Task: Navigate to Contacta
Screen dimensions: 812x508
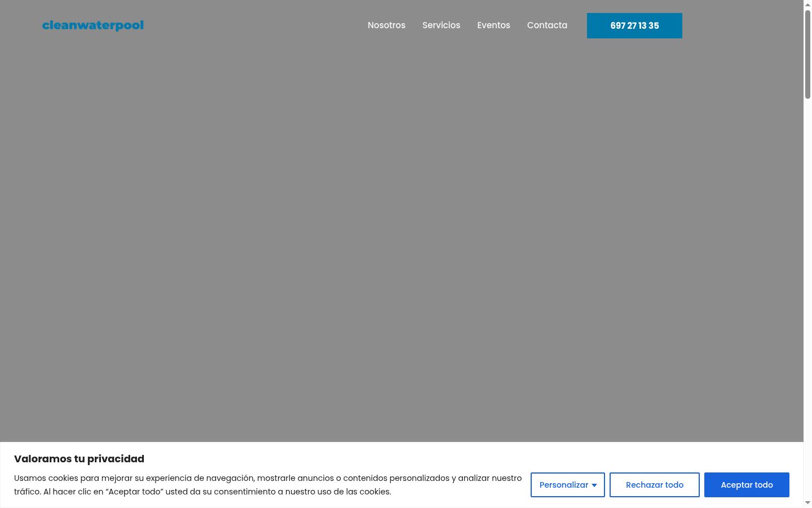Action: click(547, 25)
